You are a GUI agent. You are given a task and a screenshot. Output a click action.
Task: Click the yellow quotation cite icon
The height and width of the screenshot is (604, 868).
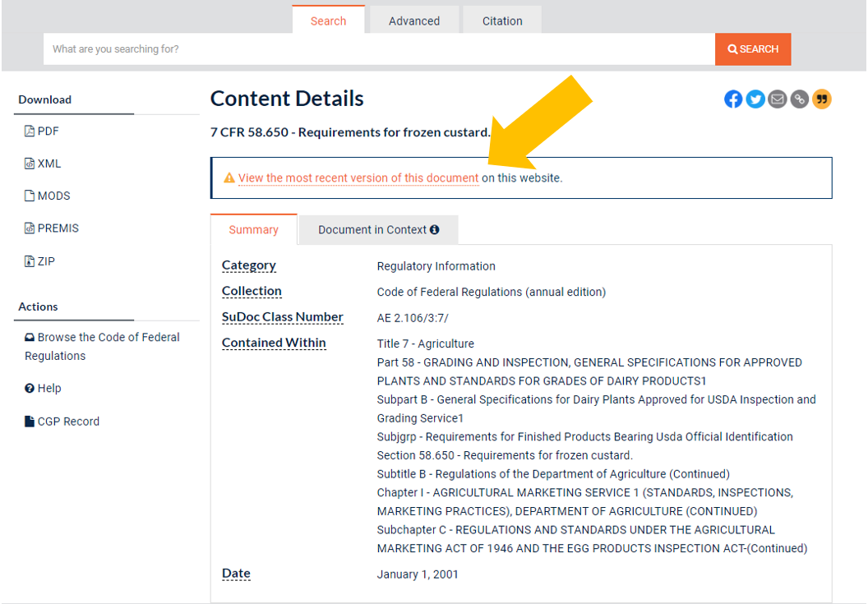click(x=822, y=99)
